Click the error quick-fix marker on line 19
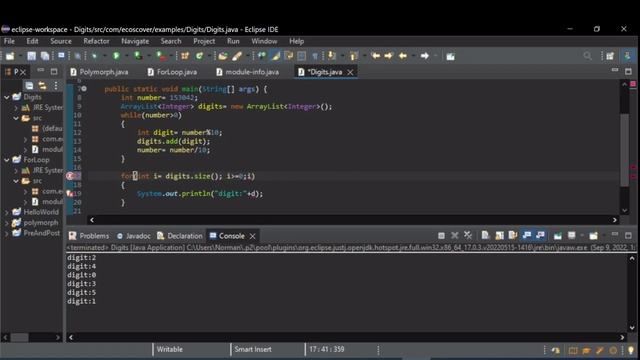The width and height of the screenshot is (640, 360). (70, 193)
